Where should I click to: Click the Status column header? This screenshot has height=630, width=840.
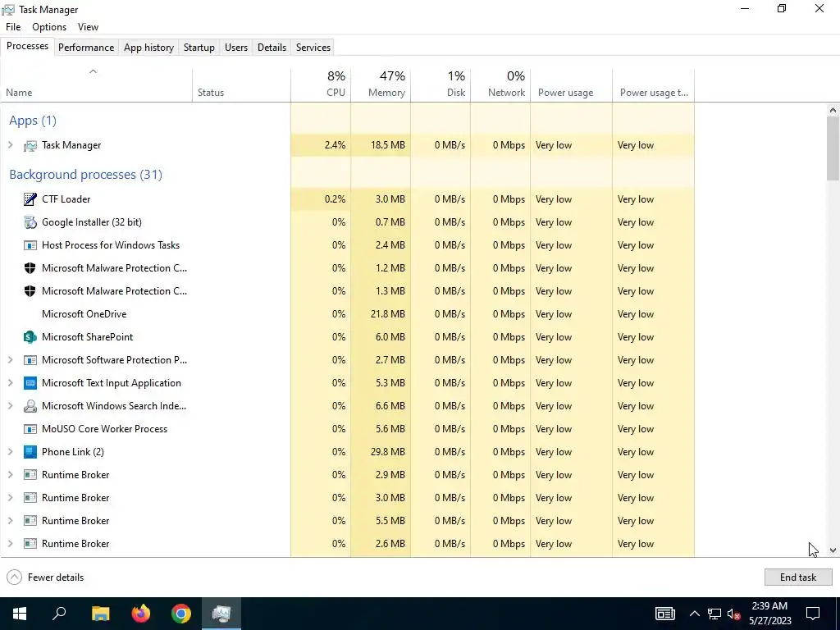242,84
